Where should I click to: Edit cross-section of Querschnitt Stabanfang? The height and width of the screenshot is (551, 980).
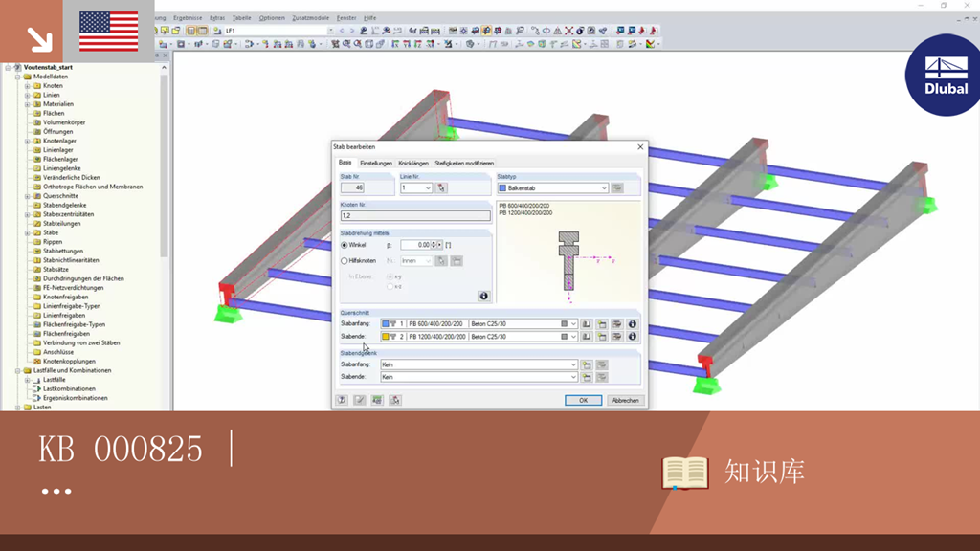point(617,324)
